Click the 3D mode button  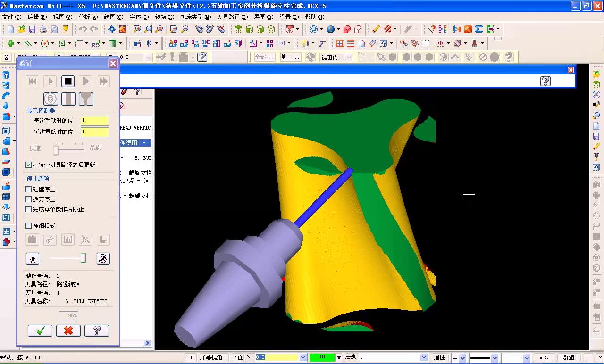tap(190, 357)
